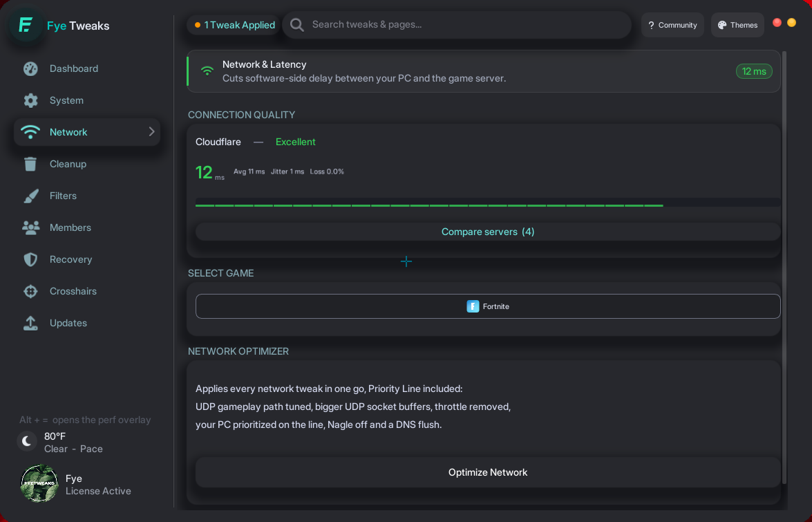Screen dimensions: 812x522
Task: Click the large 12 ms reading
Action: click(x=209, y=172)
